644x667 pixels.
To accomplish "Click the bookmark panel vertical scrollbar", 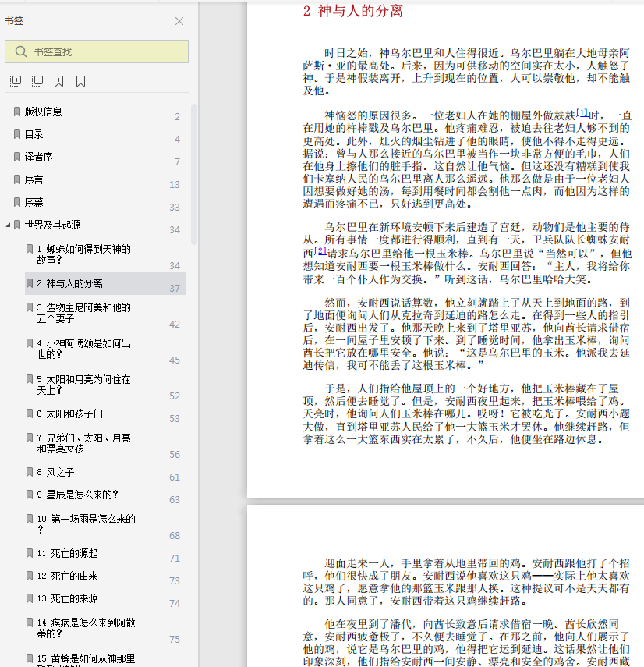I will click(x=194, y=175).
